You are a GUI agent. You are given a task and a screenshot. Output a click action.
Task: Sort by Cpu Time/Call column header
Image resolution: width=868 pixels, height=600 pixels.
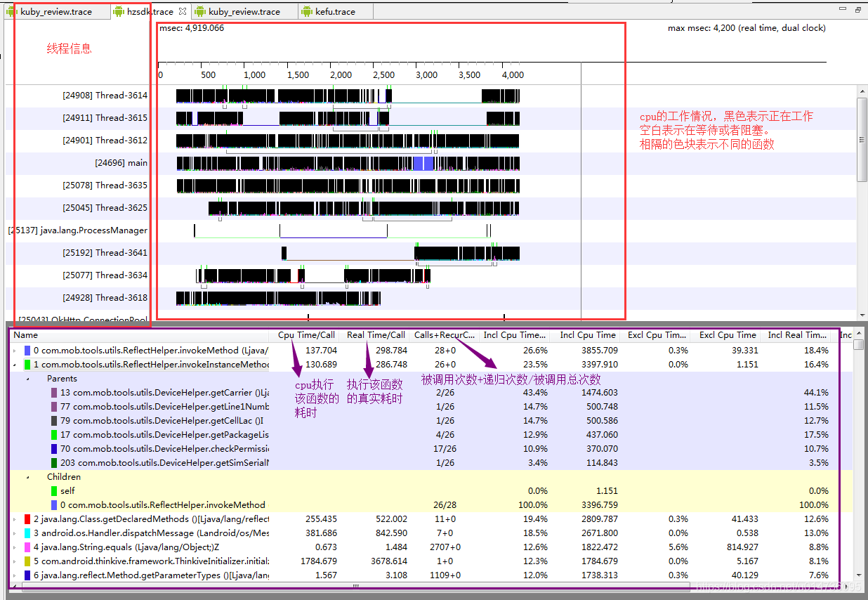click(305, 335)
